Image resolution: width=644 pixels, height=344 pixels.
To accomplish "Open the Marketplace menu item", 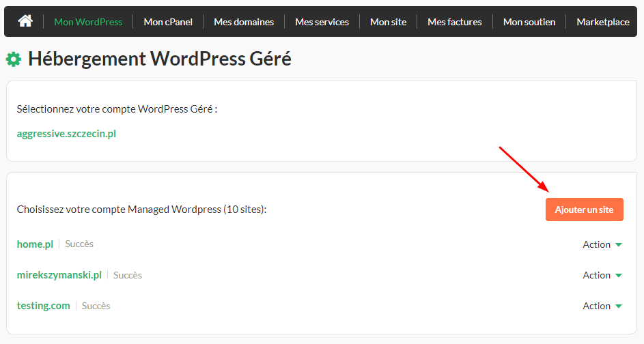I will click(x=603, y=22).
